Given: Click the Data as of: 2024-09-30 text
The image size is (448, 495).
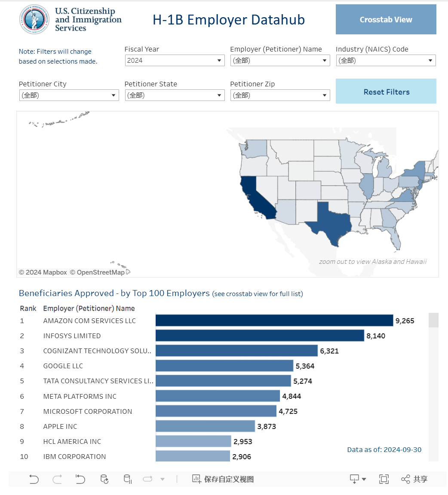Looking at the screenshot, I should 384,449.
